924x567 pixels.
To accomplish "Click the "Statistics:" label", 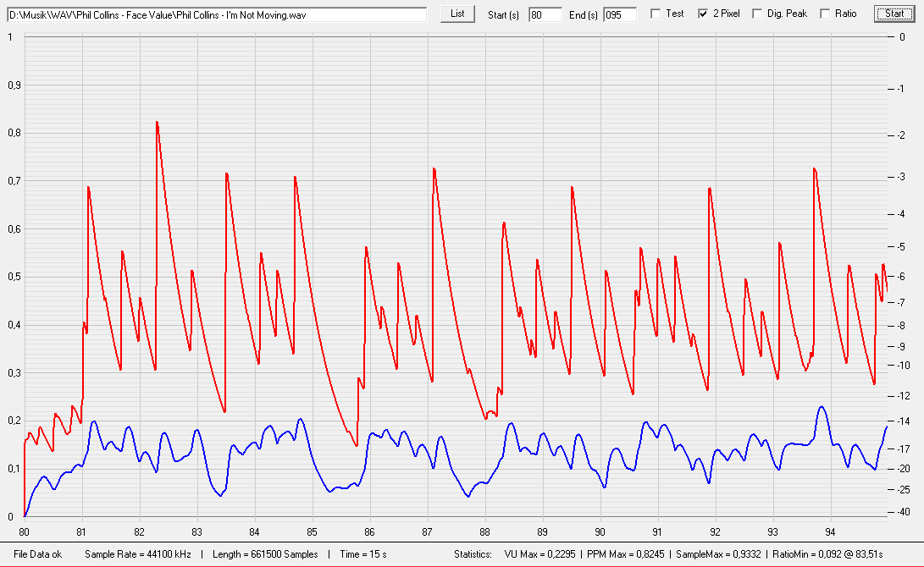I will 473,554.
